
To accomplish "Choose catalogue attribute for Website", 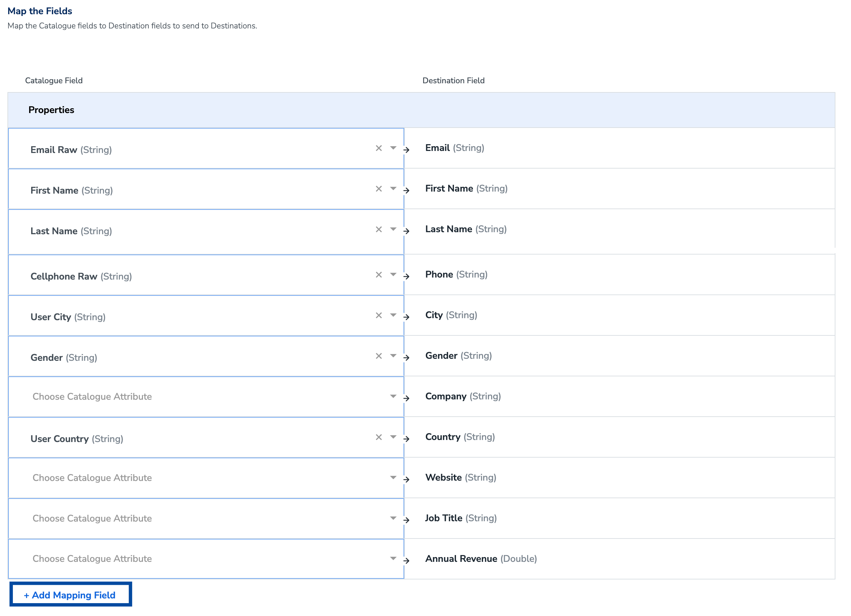I will click(206, 478).
